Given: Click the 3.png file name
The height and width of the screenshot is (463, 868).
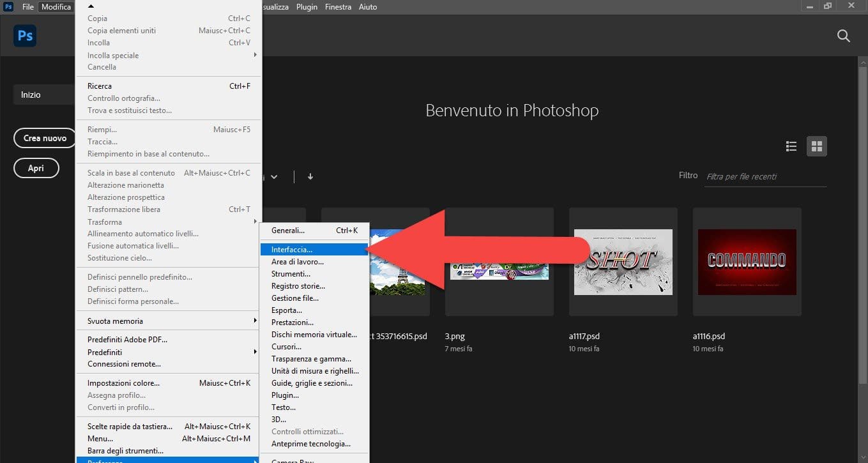Looking at the screenshot, I should pyautogui.click(x=455, y=337).
